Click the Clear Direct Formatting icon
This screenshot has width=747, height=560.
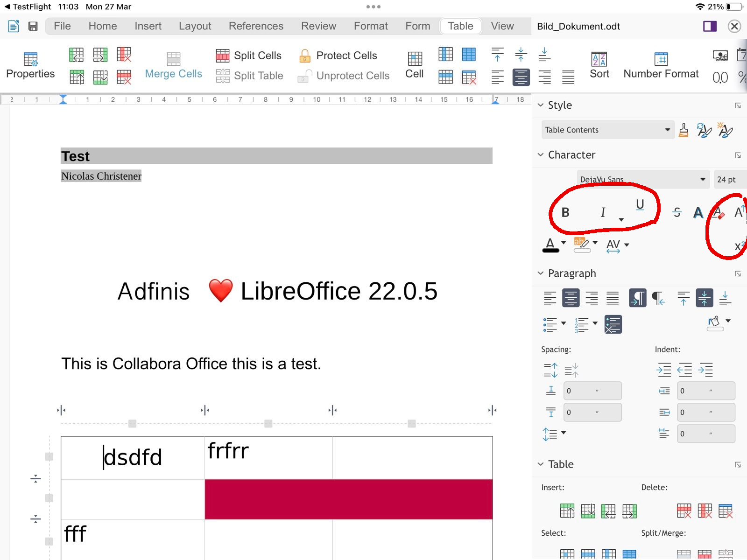(719, 212)
